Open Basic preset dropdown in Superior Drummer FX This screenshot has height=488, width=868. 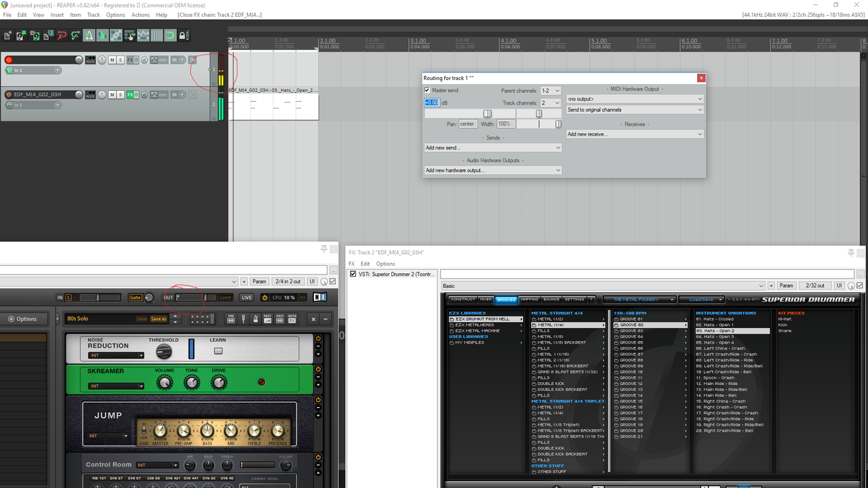[604, 286]
